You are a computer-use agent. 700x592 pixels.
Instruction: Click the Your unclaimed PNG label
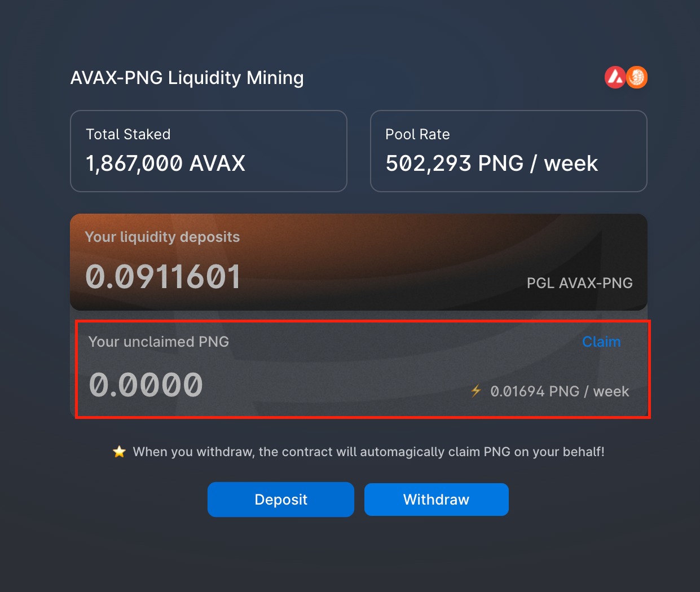point(159,342)
